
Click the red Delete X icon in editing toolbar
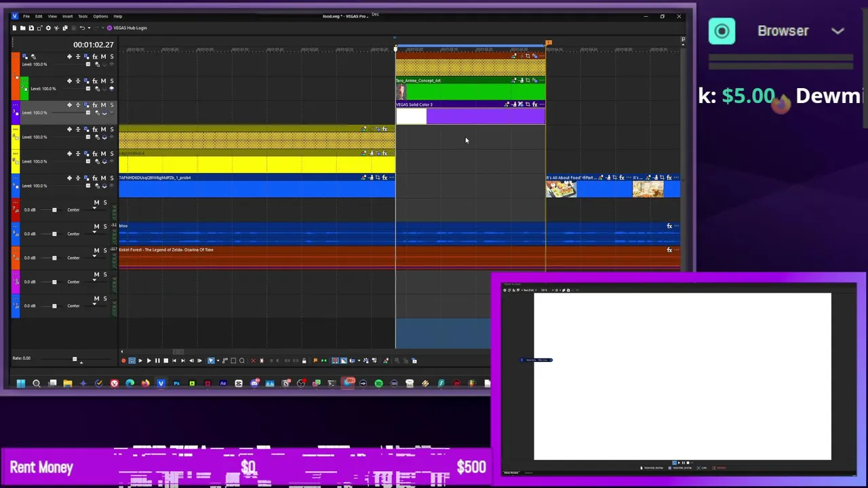(x=254, y=361)
